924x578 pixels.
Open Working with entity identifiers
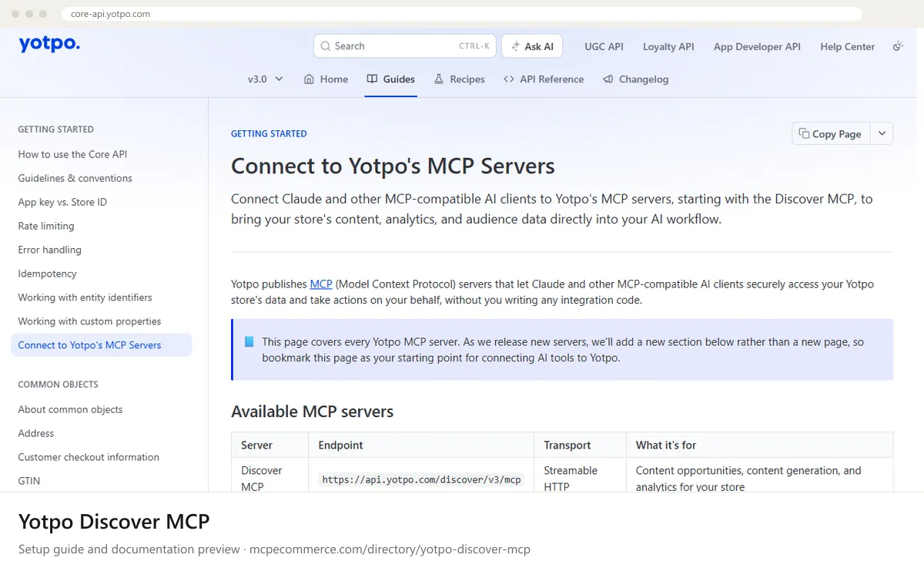click(x=85, y=297)
